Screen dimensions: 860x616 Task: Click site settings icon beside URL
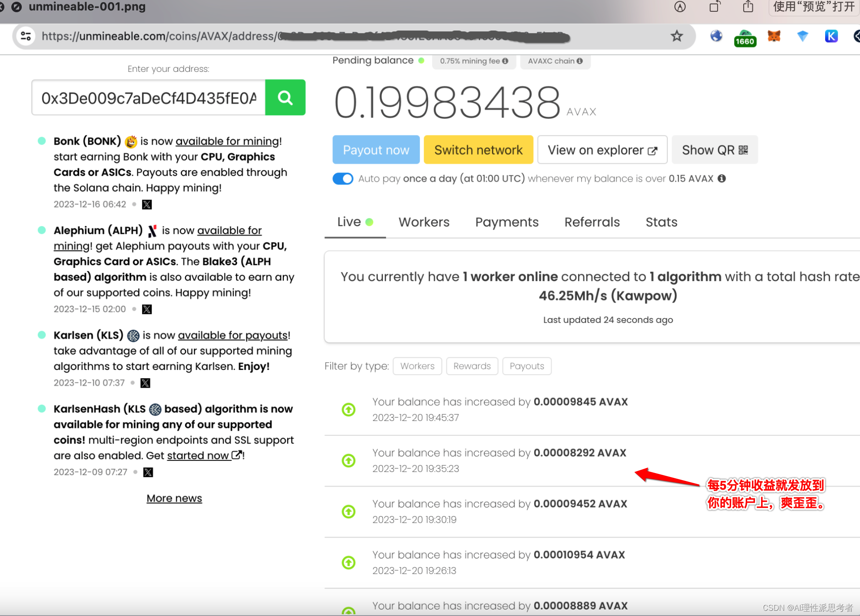tap(26, 36)
